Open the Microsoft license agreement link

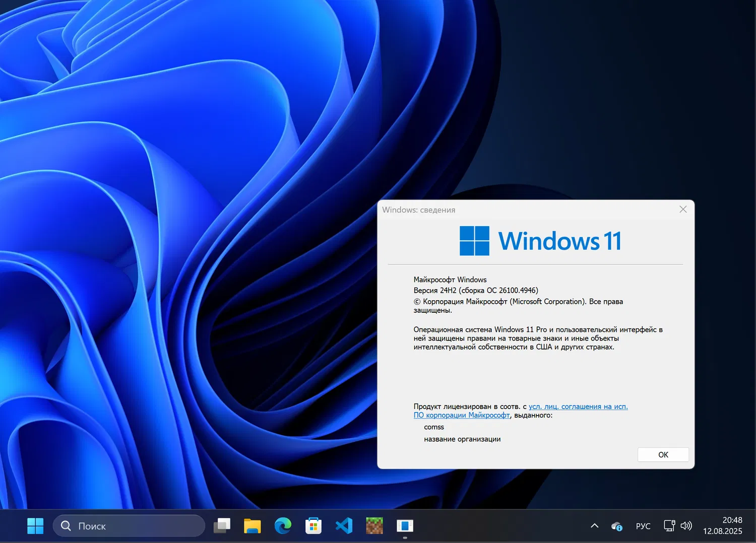[578, 406]
